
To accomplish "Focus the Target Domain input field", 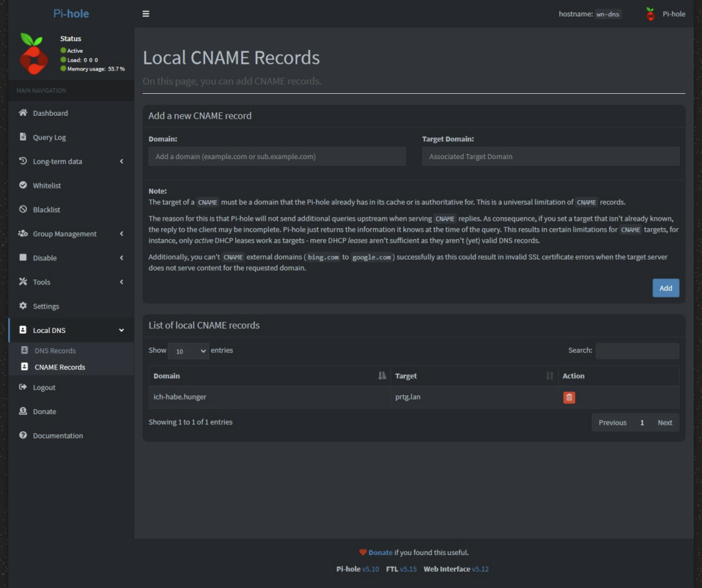I will (550, 157).
